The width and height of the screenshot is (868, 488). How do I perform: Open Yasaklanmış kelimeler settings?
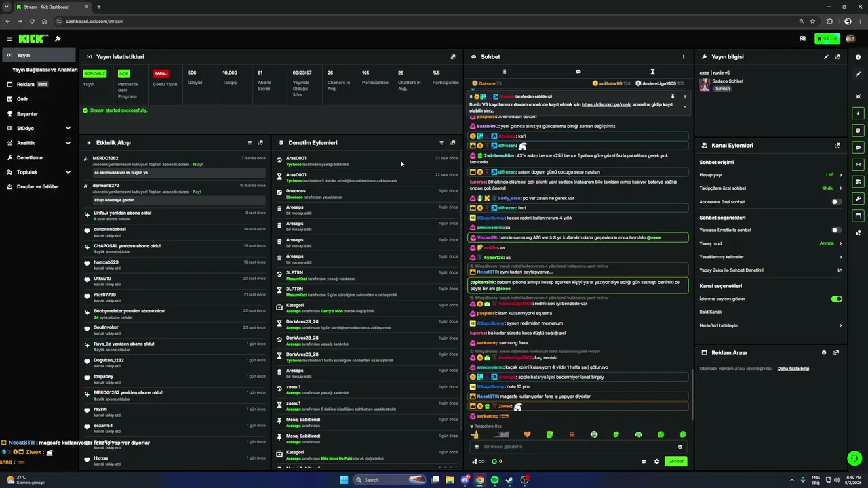click(x=770, y=257)
